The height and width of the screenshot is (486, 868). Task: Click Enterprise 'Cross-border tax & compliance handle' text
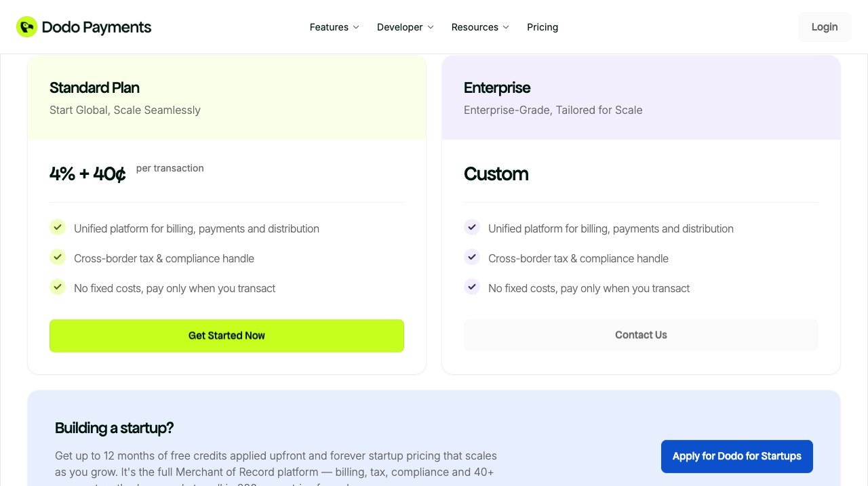tap(578, 258)
